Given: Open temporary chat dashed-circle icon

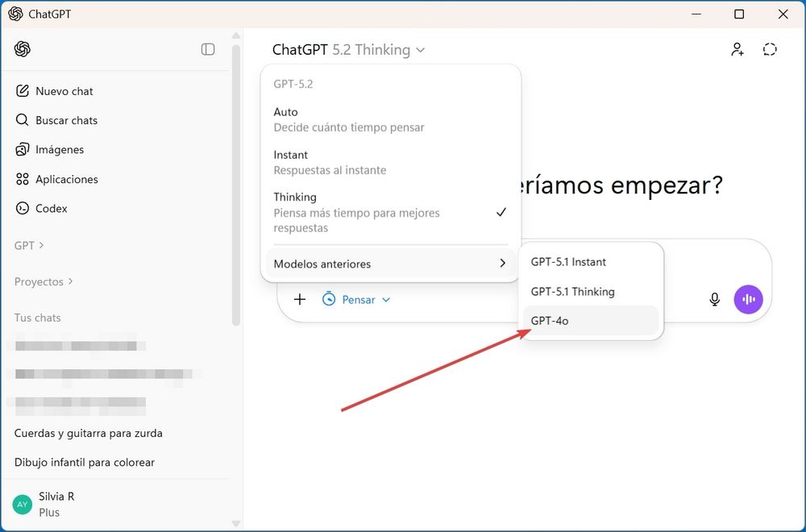Looking at the screenshot, I should [x=770, y=50].
